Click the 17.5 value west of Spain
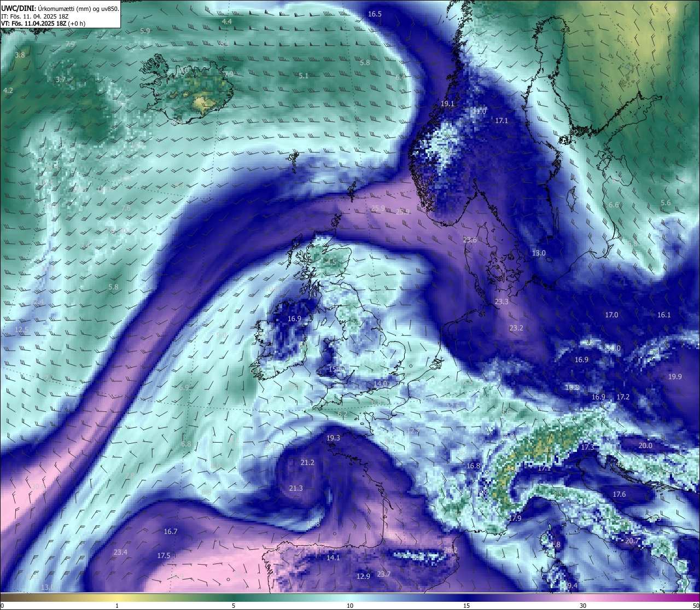Image resolution: width=700 pixels, height=610 pixels. click(164, 556)
